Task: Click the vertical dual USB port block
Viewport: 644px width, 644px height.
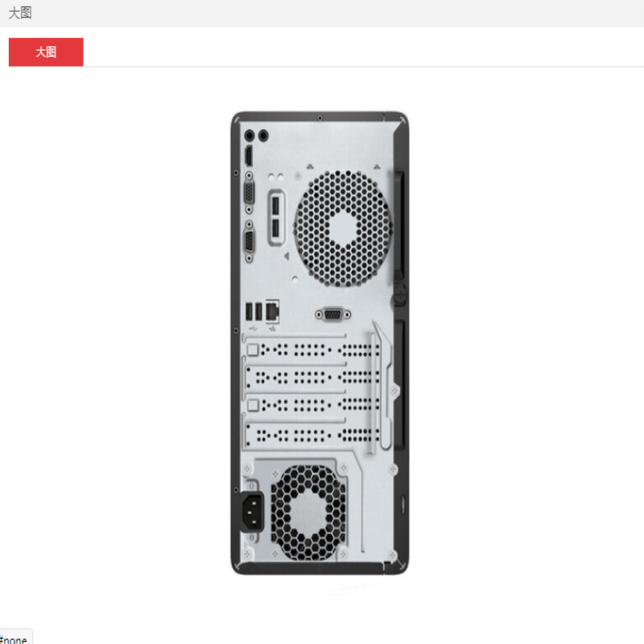Action: (276, 217)
